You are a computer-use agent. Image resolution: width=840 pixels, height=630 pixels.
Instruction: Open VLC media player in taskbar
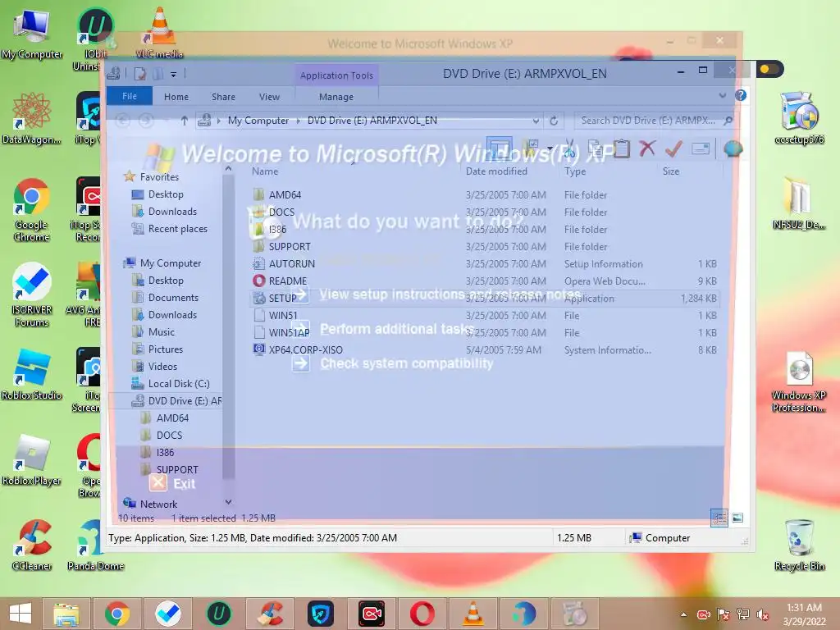tap(473, 614)
